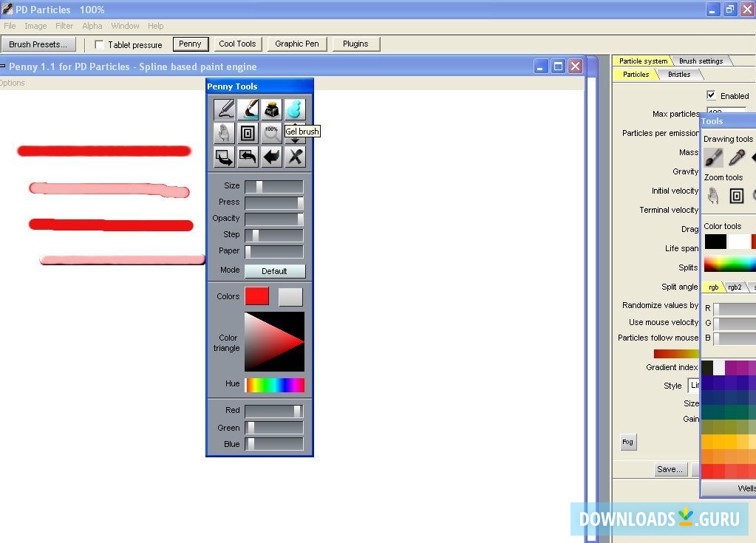Uncheck the Enabled checkbox in Particles
This screenshot has height=543, width=756.
click(711, 95)
